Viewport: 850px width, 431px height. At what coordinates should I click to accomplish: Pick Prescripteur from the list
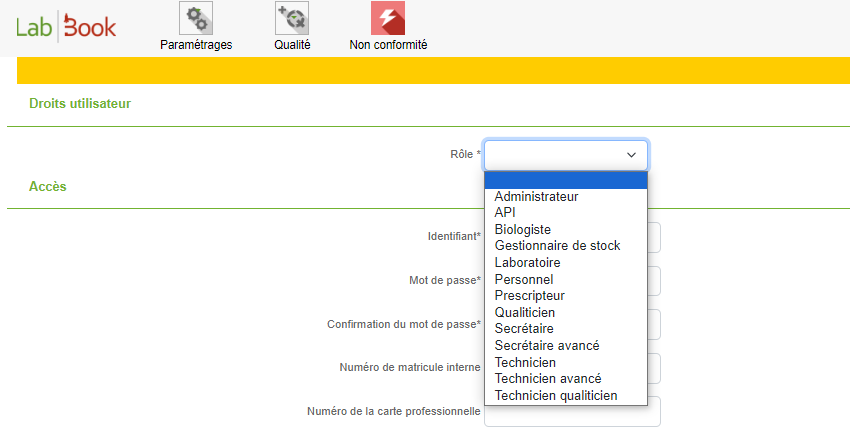coord(529,295)
